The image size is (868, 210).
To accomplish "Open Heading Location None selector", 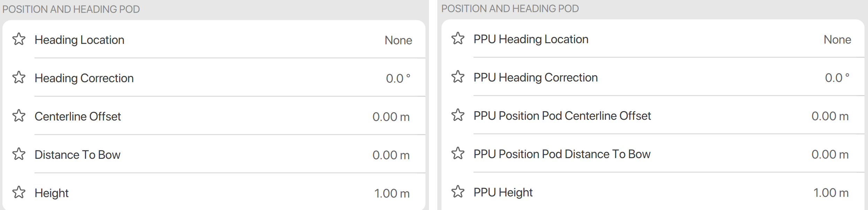I will coord(398,40).
